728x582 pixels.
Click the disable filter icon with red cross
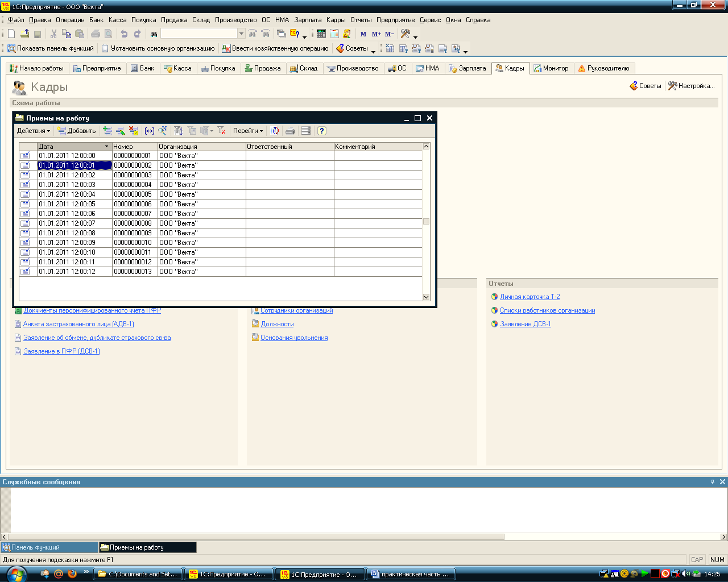tap(222, 131)
